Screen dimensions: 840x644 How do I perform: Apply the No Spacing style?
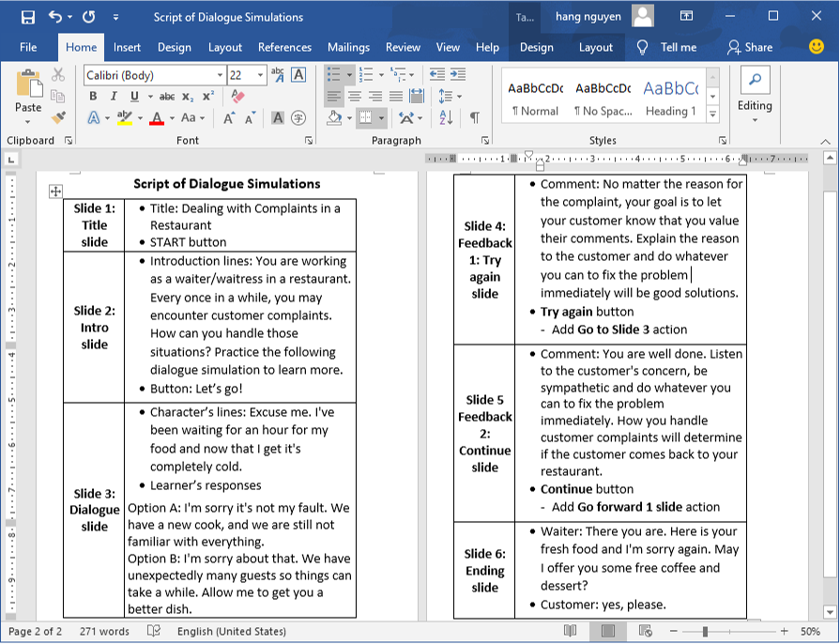(603, 97)
